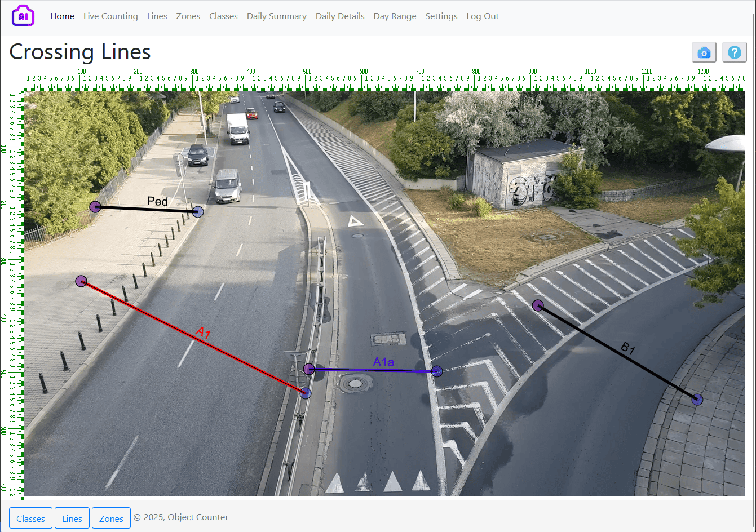Image resolution: width=756 pixels, height=532 pixels.
Task: Open the help question mark icon
Action: (734, 52)
